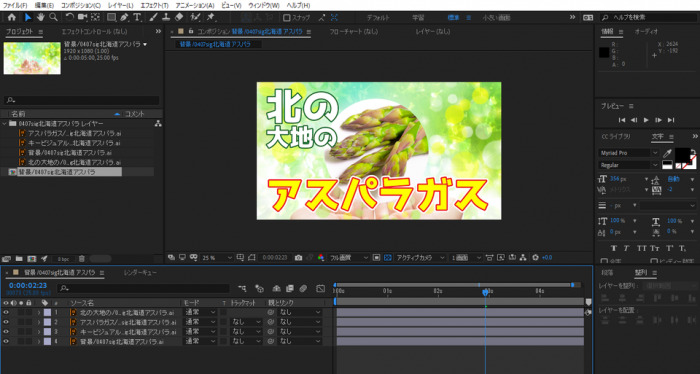This screenshot has width=700, height=374.
Task: Activate the Selection arrow tool
Action: (28, 17)
